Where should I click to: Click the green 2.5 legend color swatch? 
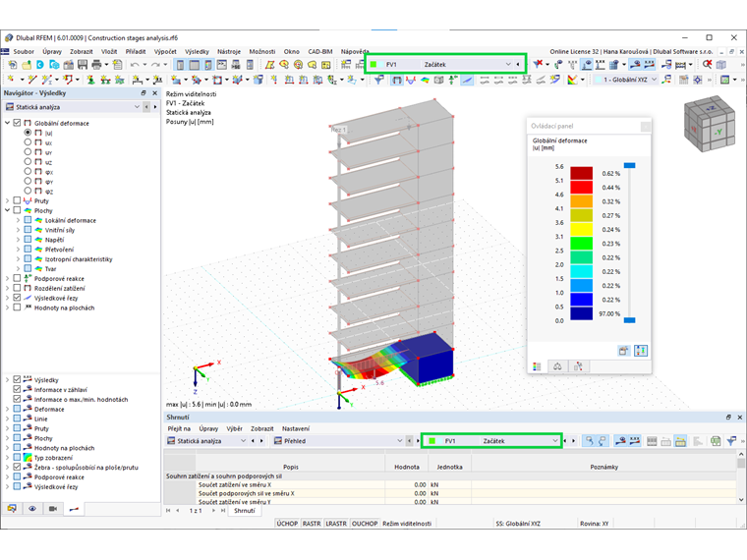click(x=581, y=244)
